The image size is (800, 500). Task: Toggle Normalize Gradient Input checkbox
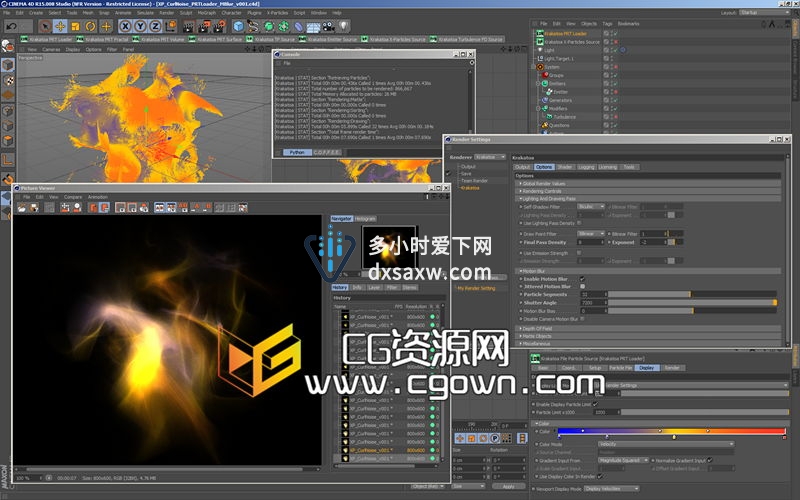[x=710, y=460]
